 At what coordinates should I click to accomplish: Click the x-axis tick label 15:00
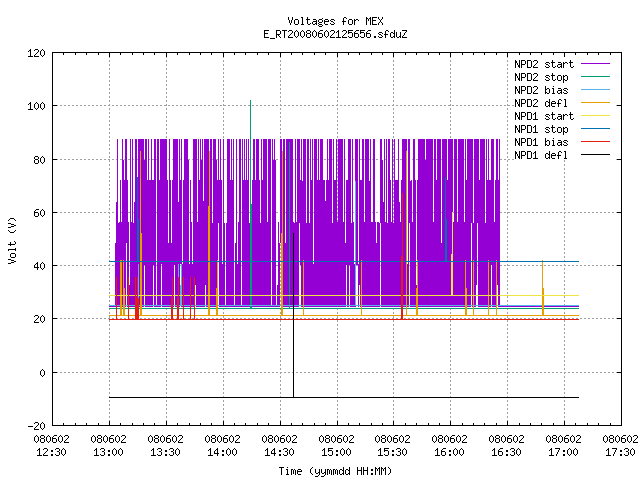pyautogui.click(x=336, y=452)
